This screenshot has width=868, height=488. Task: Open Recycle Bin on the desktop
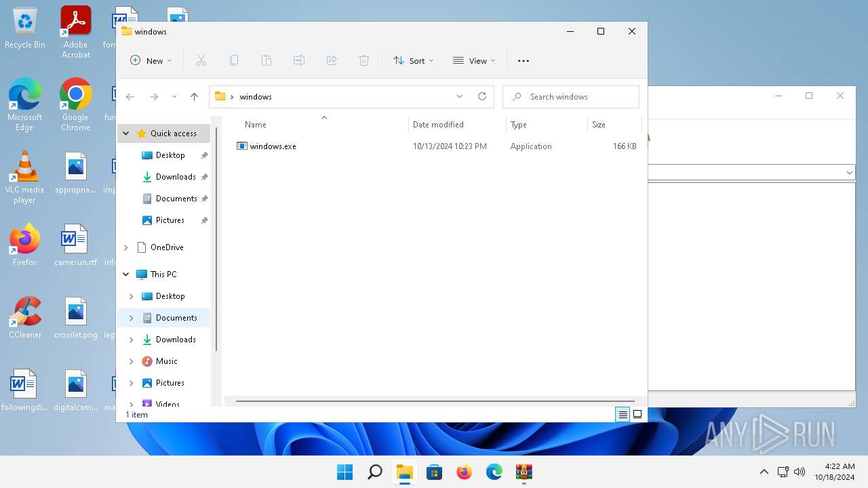coord(25,28)
